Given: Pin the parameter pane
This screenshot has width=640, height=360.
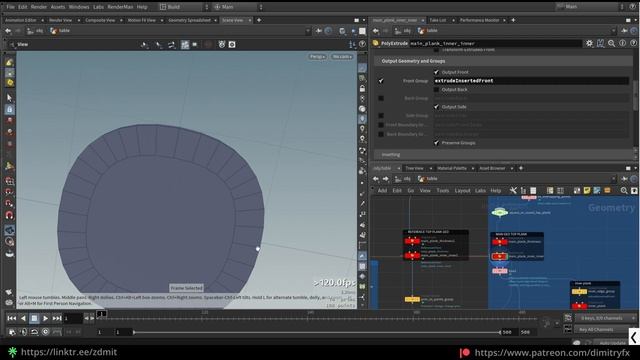Looking at the screenshot, I should (x=624, y=31).
